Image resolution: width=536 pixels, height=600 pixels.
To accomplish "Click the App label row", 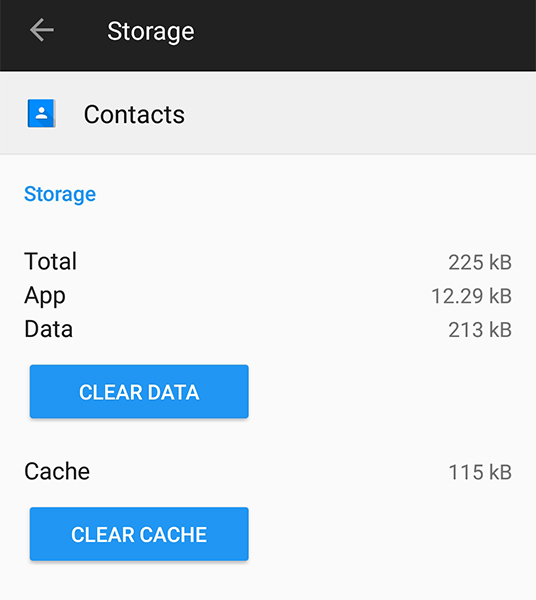I will click(268, 296).
